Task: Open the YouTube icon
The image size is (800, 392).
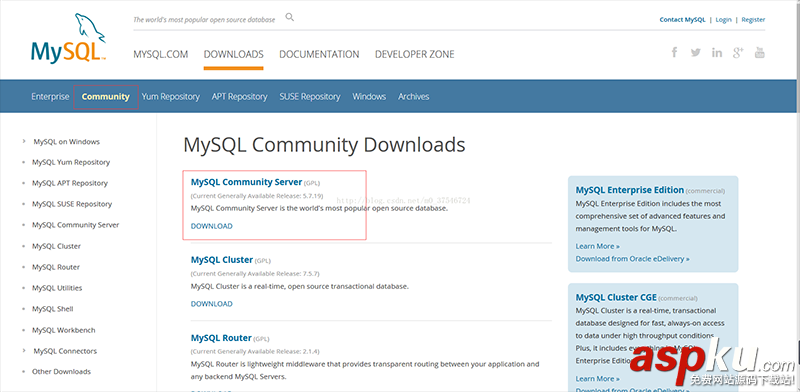Action: [x=760, y=52]
